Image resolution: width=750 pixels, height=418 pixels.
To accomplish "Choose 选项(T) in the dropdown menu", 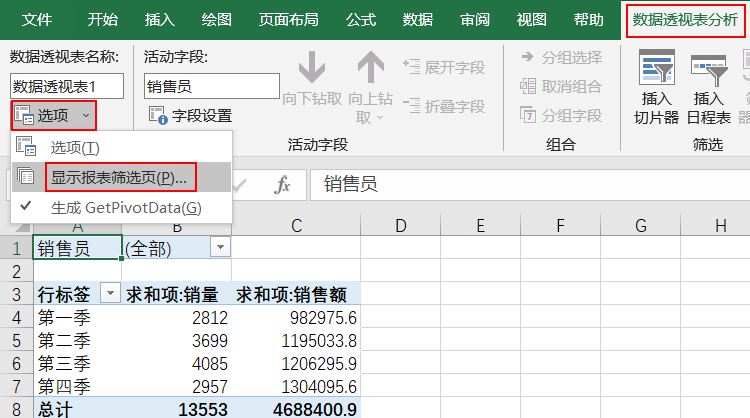I will (x=121, y=148).
